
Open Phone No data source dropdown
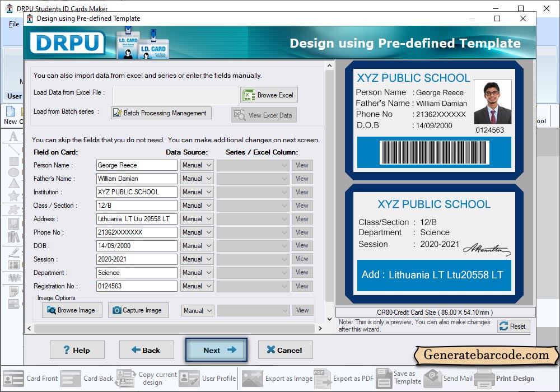[197, 232]
